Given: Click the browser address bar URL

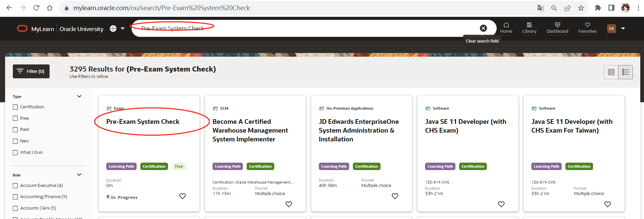Looking at the screenshot, I should pos(162,8).
